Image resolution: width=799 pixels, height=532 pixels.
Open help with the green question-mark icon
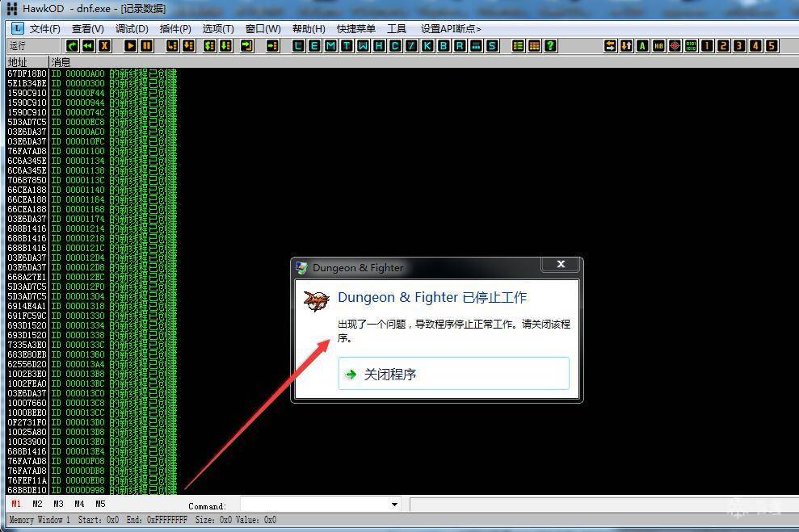click(x=550, y=46)
